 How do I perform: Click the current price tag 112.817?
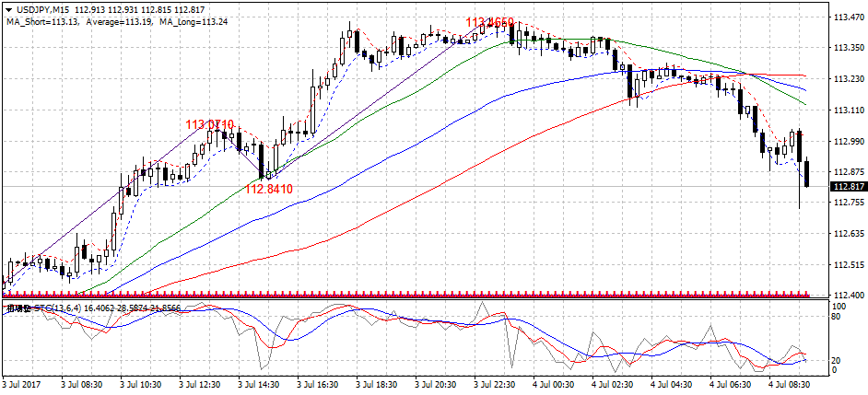coord(847,187)
